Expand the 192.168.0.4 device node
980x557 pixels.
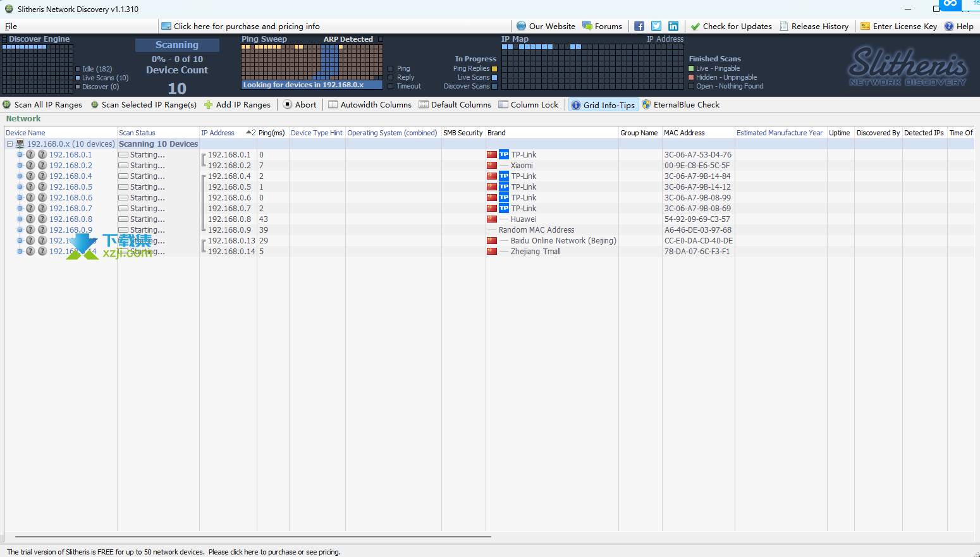click(20, 176)
